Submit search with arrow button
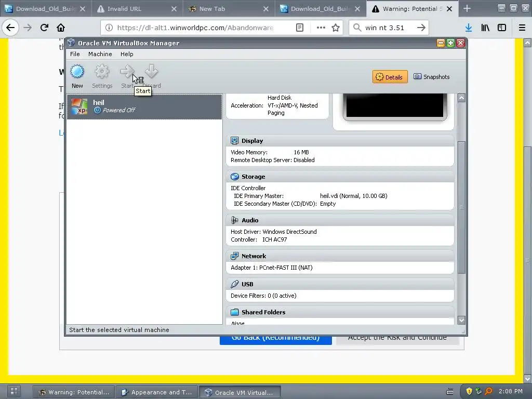Screen dimensions: 532x399 421,28
